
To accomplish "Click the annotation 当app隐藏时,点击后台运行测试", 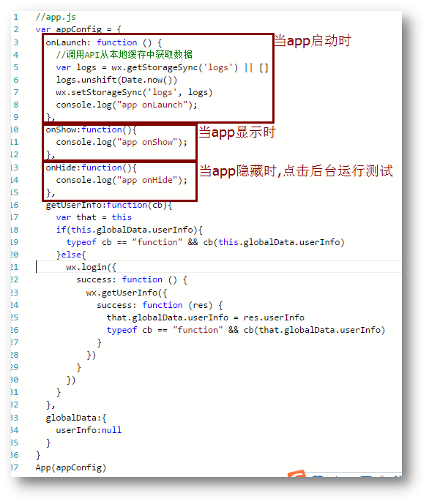I will [x=296, y=170].
